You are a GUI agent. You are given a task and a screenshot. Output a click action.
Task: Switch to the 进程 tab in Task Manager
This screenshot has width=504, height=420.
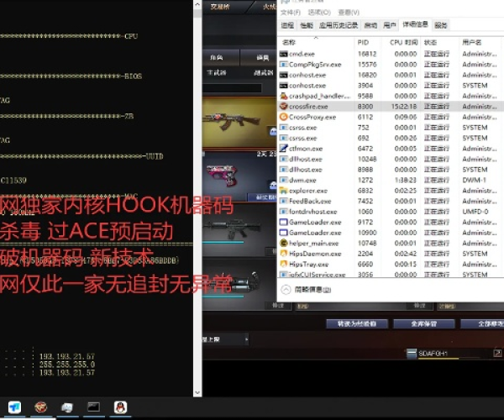click(x=287, y=25)
